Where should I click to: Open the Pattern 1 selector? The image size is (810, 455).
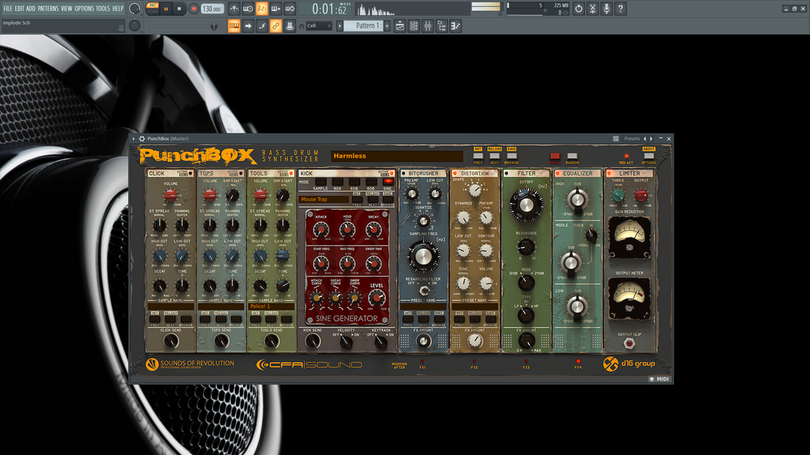[x=364, y=26]
